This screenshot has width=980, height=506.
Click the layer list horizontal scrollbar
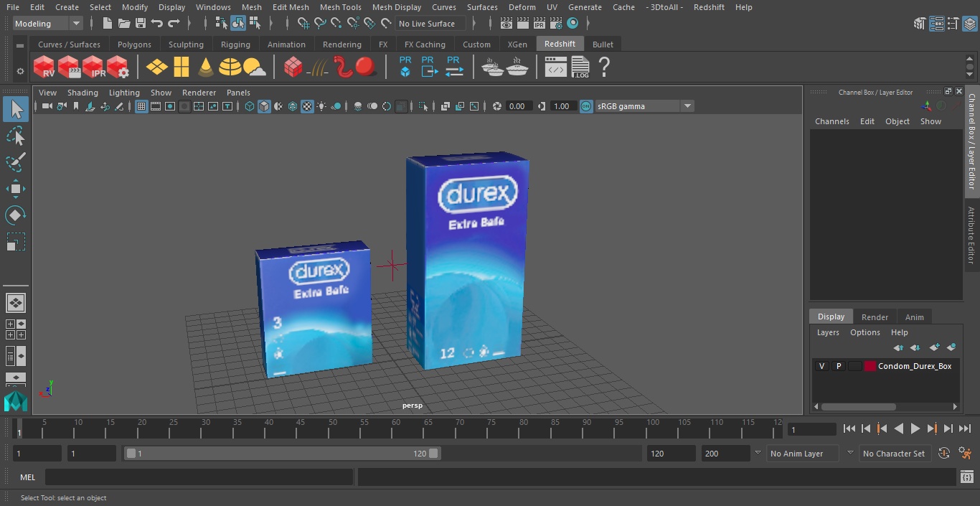[858, 406]
